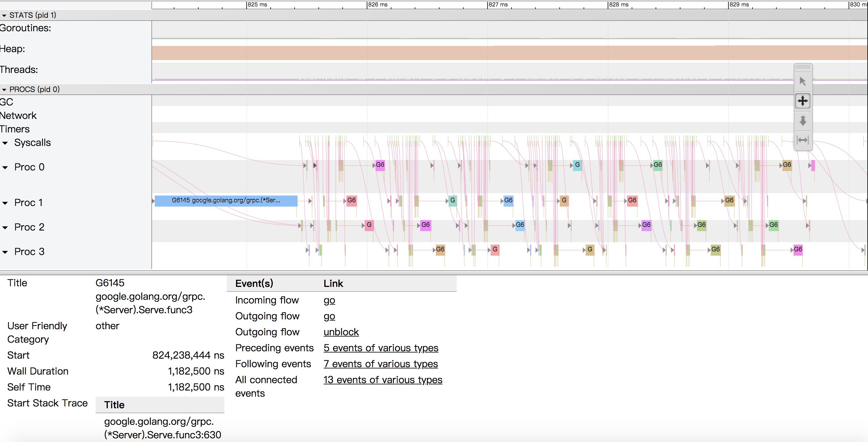Image resolution: width=868 pixels, height=442 pixels.
Task: Toggle the Proc 1 row arrow
Action: (5, 203)
